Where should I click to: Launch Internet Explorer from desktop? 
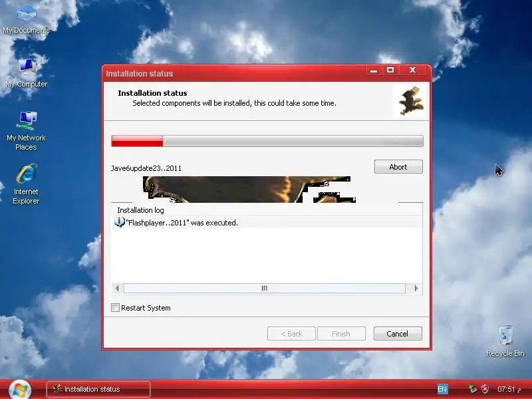(26, 184)
